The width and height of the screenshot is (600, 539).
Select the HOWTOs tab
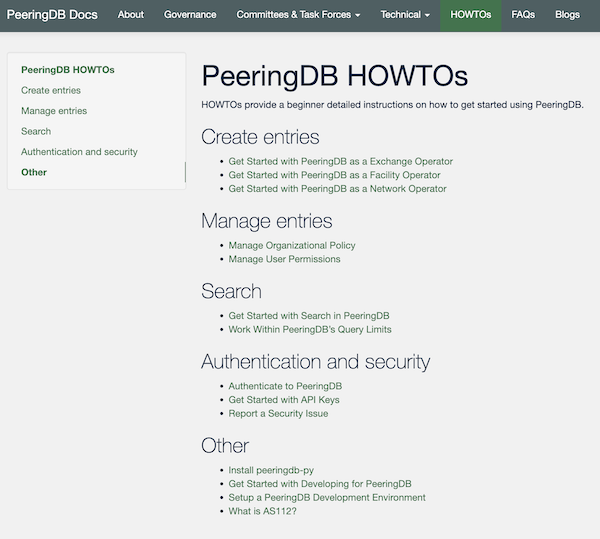[x=471, y=15]
